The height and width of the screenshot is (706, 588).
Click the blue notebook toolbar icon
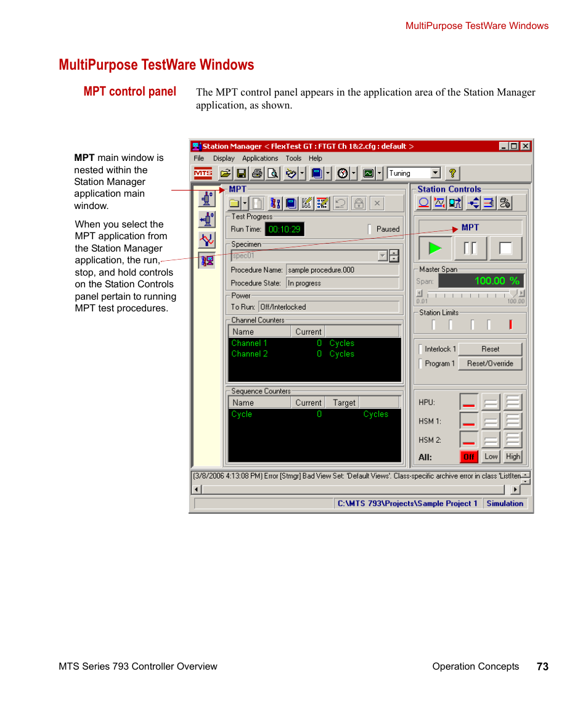coord(317,173)
